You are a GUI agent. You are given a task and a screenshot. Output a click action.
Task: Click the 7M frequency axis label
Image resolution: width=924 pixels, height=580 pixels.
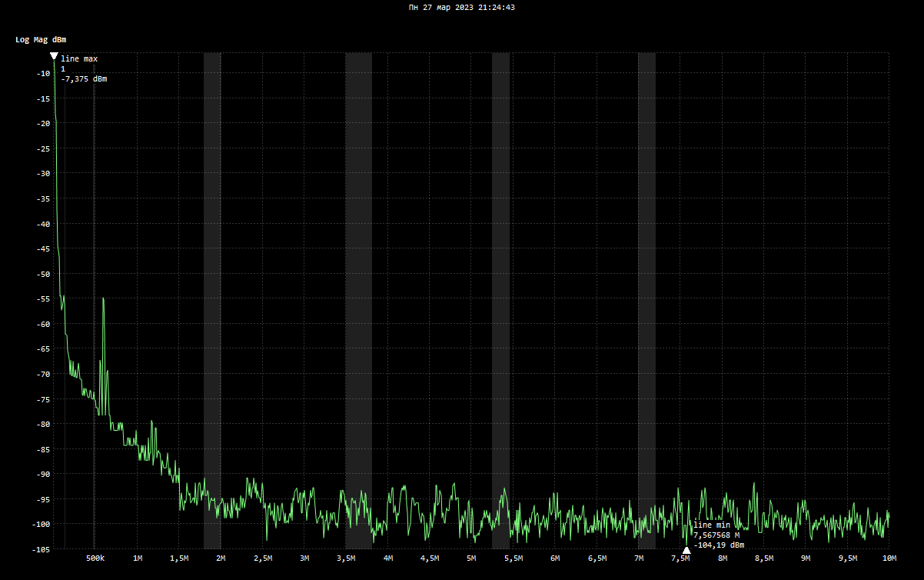638,558
